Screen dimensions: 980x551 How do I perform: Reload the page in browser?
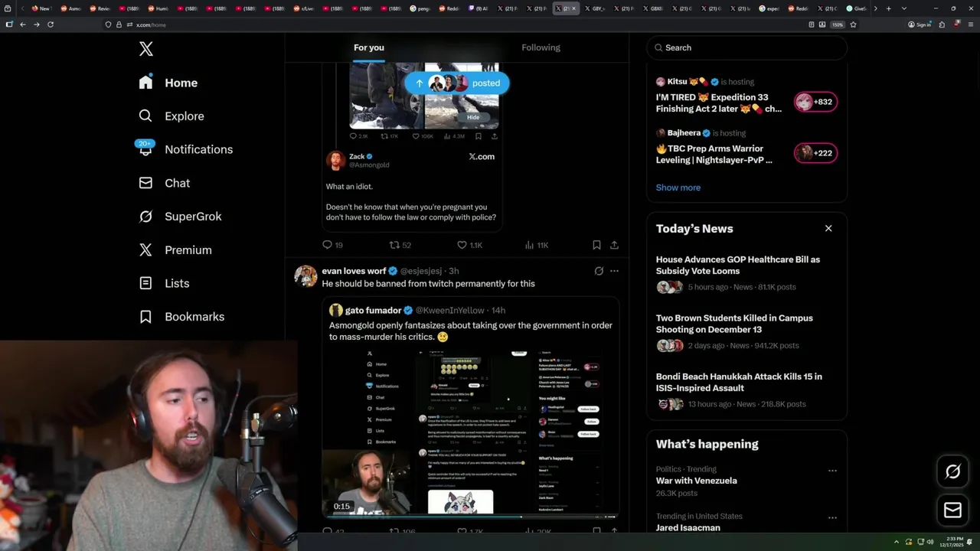[x=51, y=24]
